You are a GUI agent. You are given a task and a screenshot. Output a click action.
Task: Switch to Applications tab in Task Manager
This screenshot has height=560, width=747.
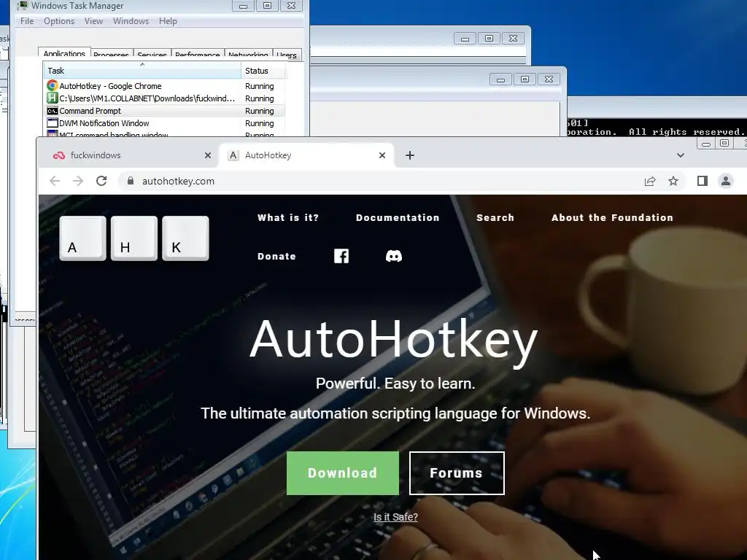pyautogui.click(x=64, y=53)
